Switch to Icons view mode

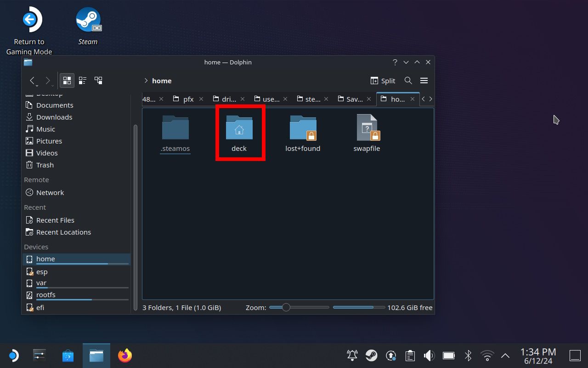click(67, 80)
